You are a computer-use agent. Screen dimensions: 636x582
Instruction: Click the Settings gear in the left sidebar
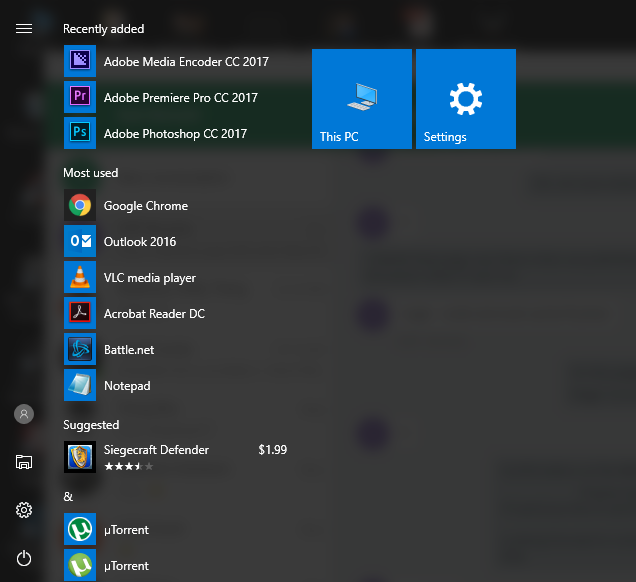click(24, 510)
